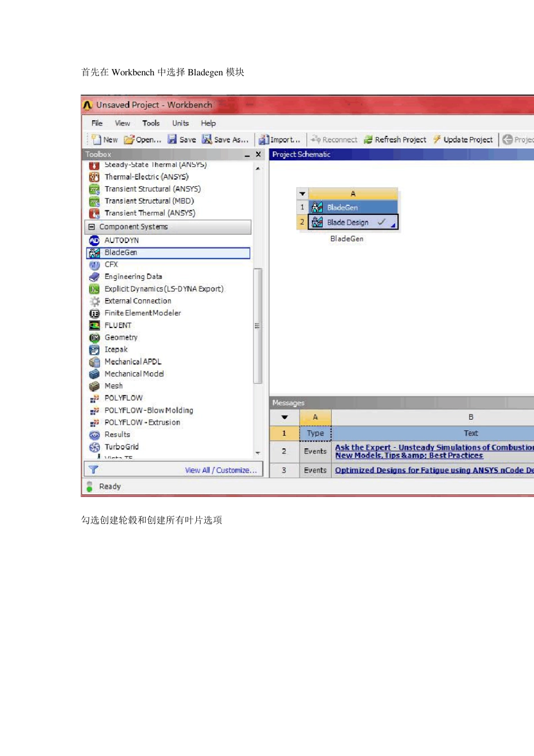Select the CFX component icon

(x=94, y=264)
